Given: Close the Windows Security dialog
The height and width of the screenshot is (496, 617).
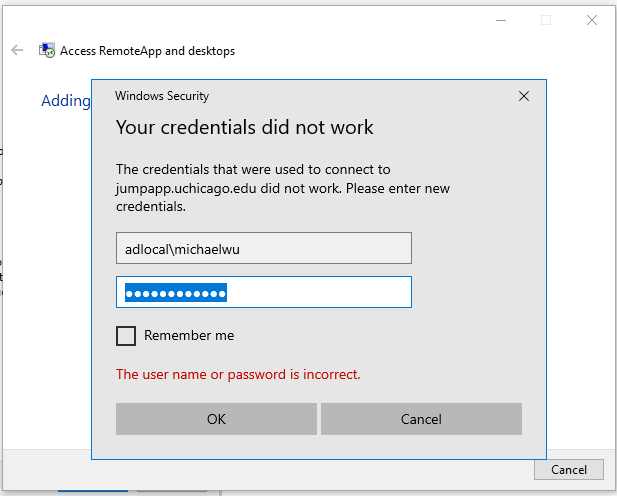Looking at the screenshot, I should click(524, 96).
